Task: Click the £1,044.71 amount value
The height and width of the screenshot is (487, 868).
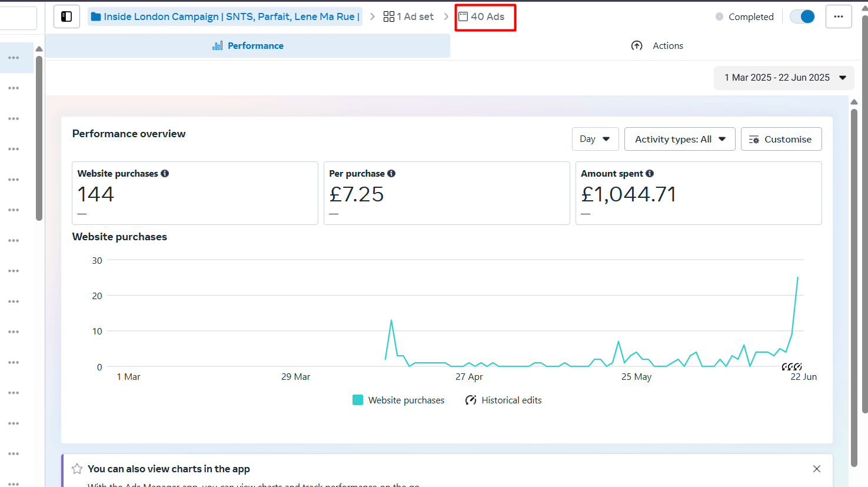Action: [x=628, y=194]
